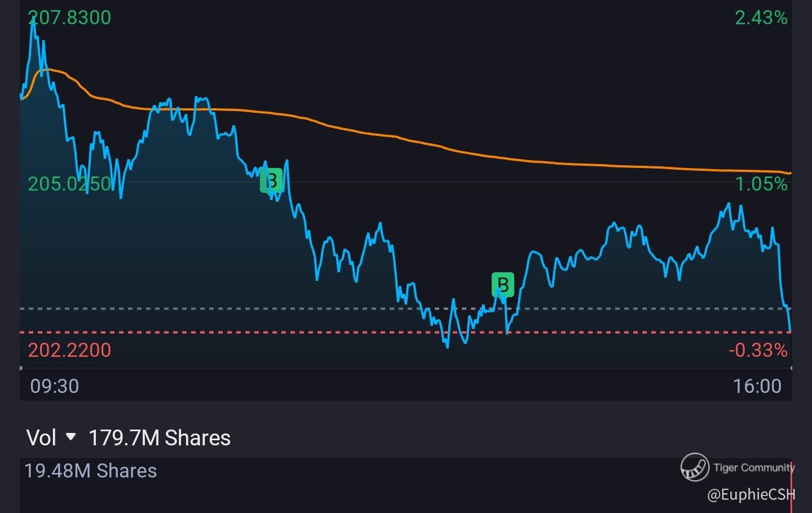Click the second green B buy marker near the low

pos(503,284)
